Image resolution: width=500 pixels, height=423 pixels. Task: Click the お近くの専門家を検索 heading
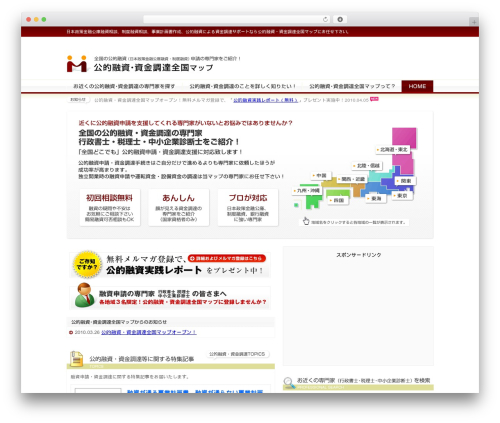click(363, 380)
